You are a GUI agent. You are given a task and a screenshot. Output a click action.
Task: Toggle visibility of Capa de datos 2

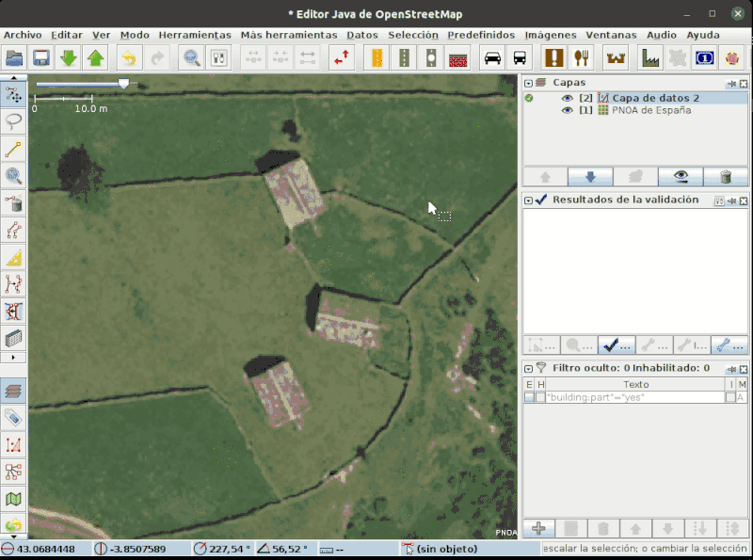(x=567, y=98)
